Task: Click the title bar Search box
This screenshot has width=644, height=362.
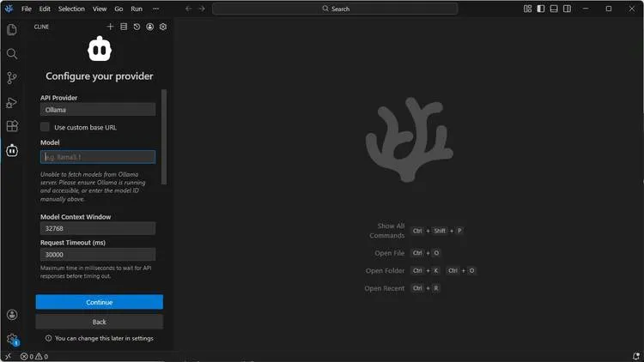Action: 335,9
